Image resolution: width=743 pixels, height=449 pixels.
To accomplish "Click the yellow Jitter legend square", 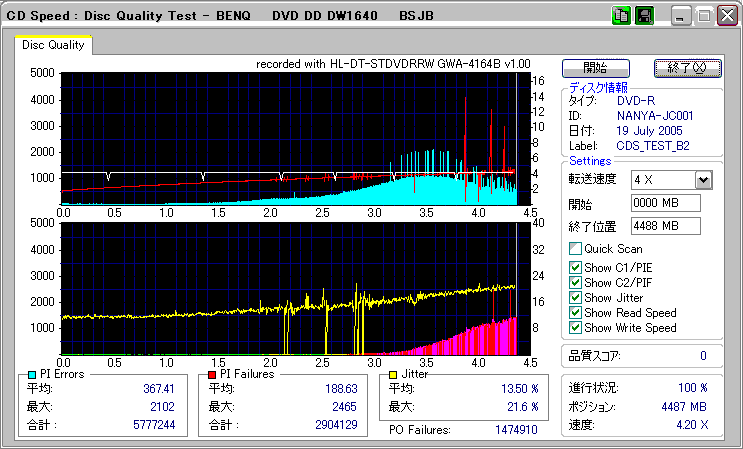I will click(393, 374).
